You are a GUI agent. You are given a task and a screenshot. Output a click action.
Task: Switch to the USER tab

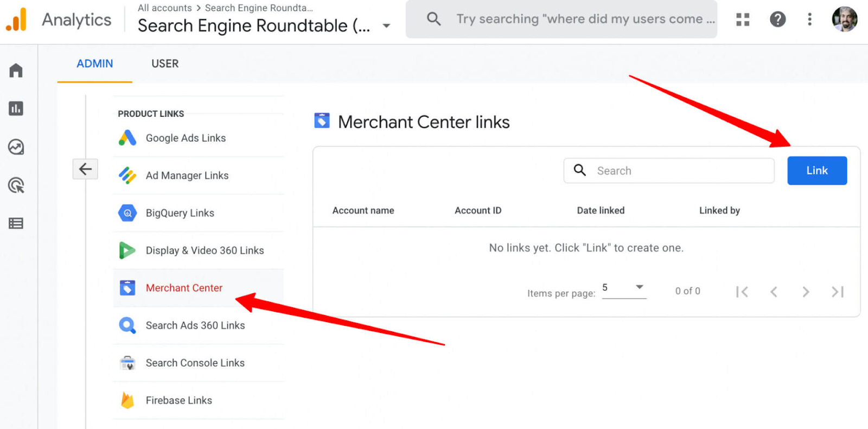165,64
